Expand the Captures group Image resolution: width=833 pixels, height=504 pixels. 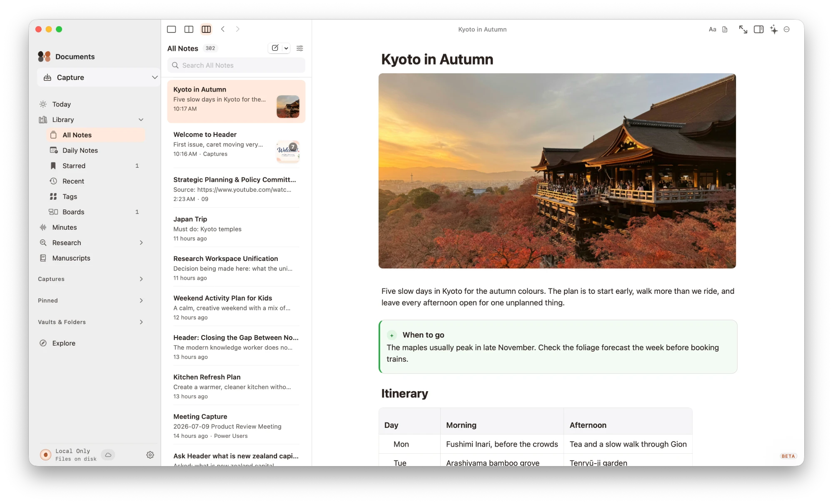pos(141,279)
